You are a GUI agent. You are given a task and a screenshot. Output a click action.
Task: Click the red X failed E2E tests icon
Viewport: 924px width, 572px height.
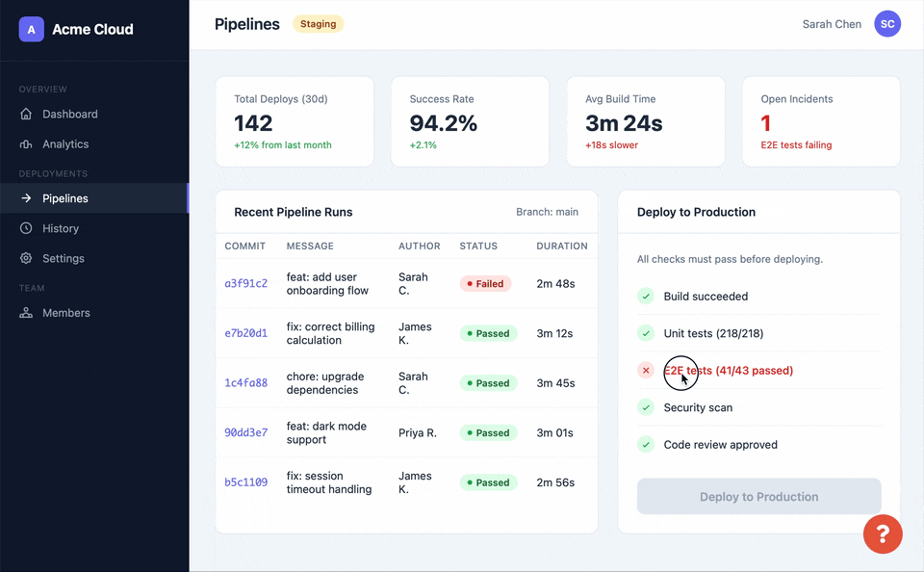click(646, 371)
